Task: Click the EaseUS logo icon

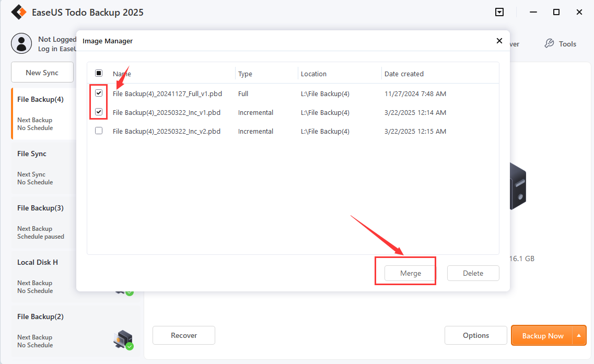Action: pos(19,12)
